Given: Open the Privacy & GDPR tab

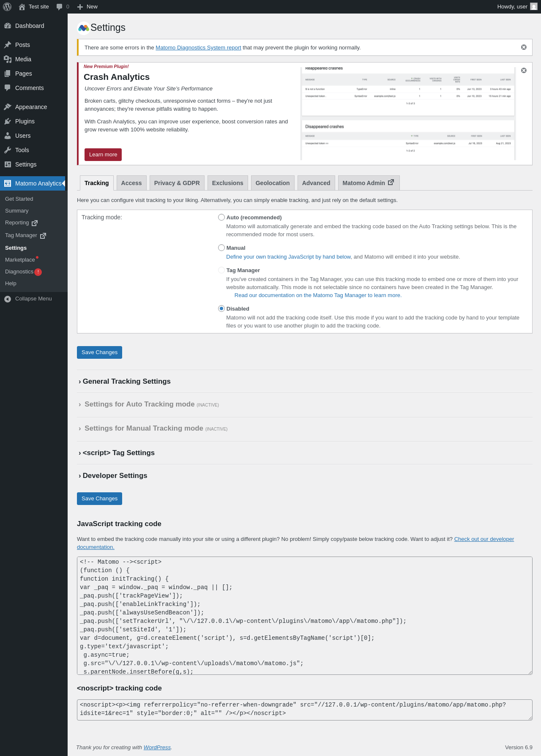Looking at the screenshot, I should click(x=177, y=183).
